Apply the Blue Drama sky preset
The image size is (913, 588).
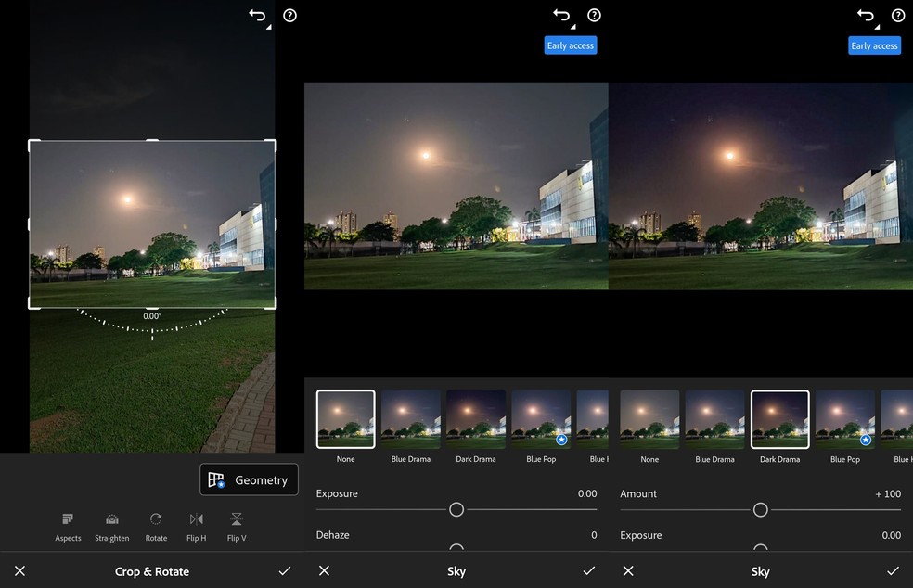coord(409,418)
